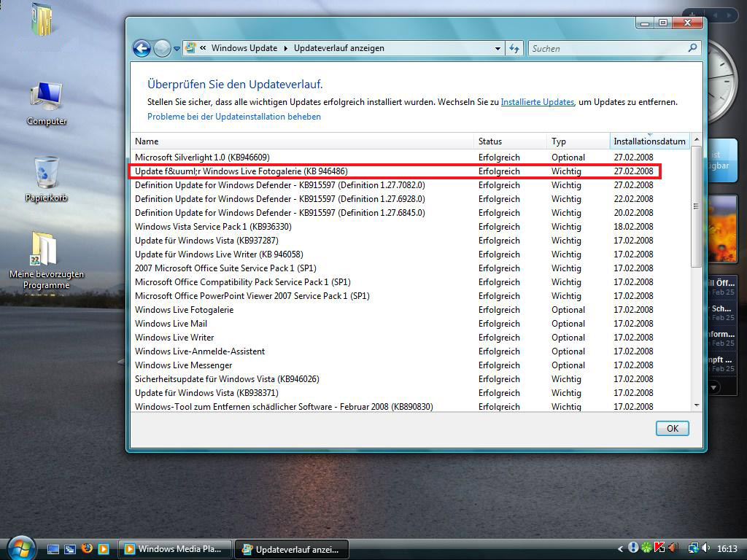Select the Windows Live Mail row
Viewport: 747px width, 560px height.
click(x=410, y=323)
